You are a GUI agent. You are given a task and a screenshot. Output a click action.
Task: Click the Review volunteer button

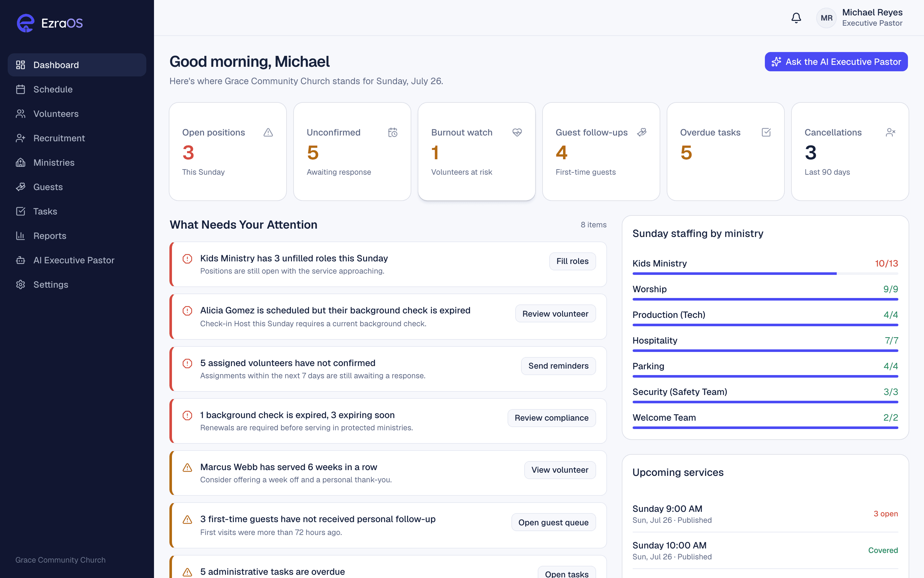tap(555, 313)
